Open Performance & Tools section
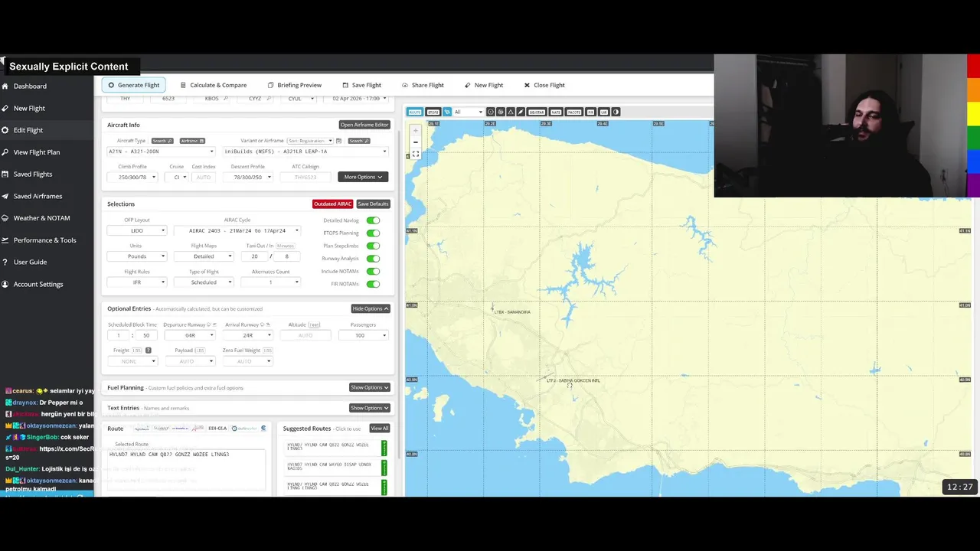 [x=44, y=240]
